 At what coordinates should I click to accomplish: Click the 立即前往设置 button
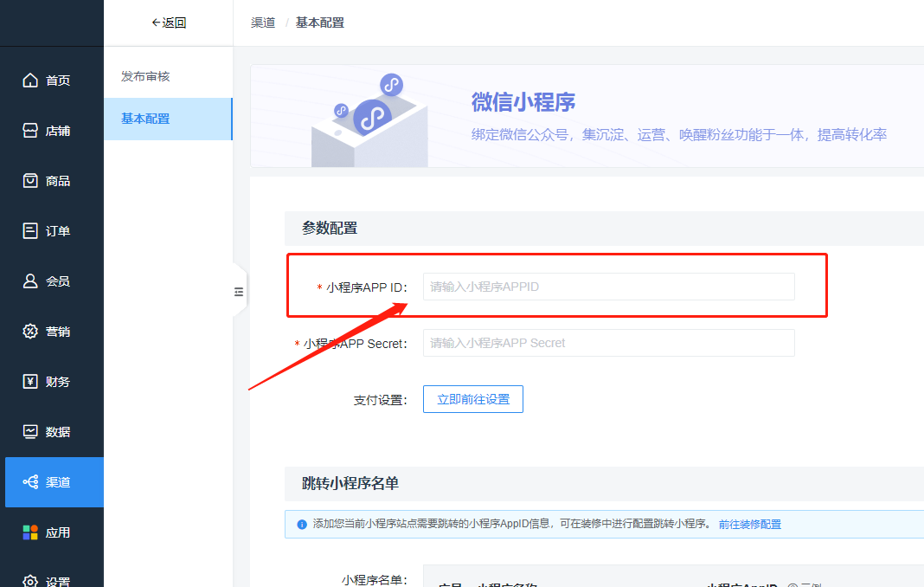[473, 399]
